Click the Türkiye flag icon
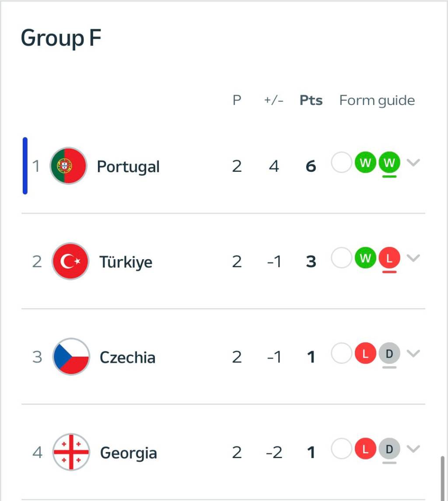 click(x=70, y=261)
